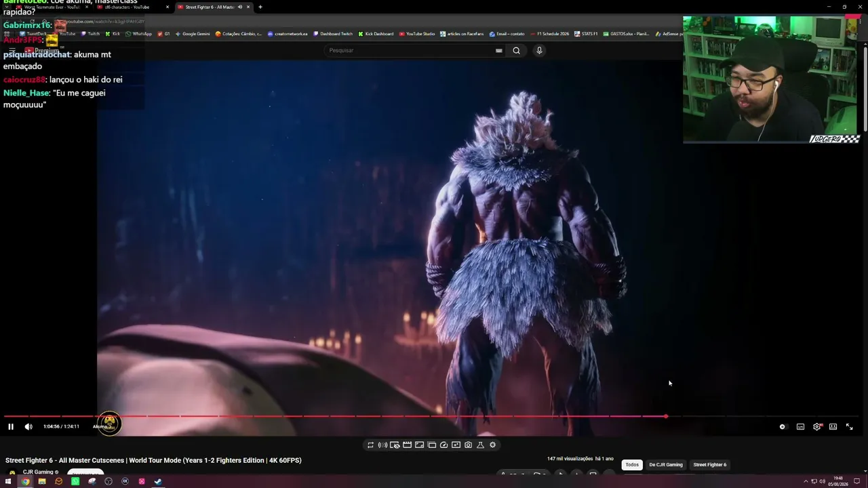The image size is (868, 488).
Task: Click the flask icon in enhancer toolbar
Action: (x=480, y=445)
